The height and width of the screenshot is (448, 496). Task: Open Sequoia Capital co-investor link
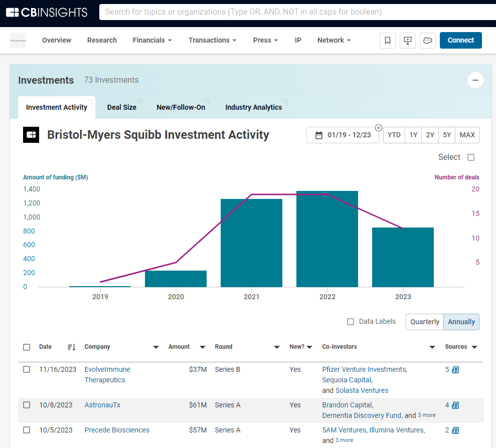347,380
